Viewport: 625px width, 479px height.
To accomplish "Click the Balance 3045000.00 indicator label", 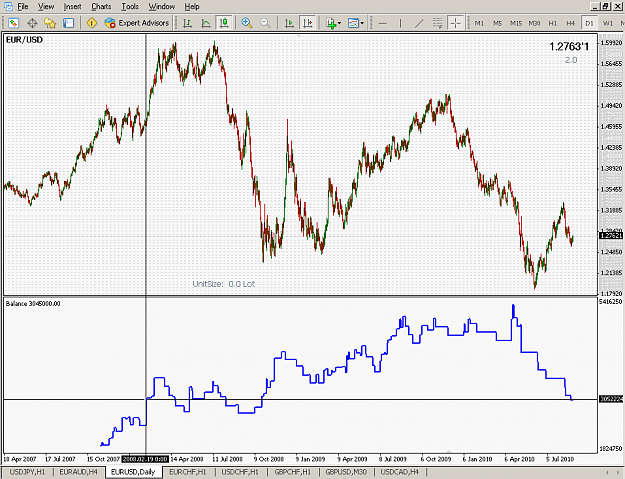I will click(x=33, y=304).
